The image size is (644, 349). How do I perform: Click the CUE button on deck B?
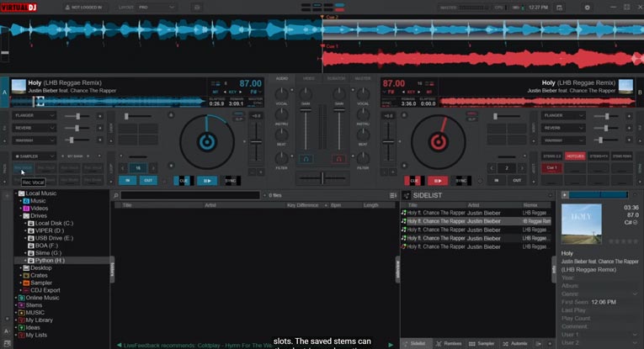[x=414, y=181]
